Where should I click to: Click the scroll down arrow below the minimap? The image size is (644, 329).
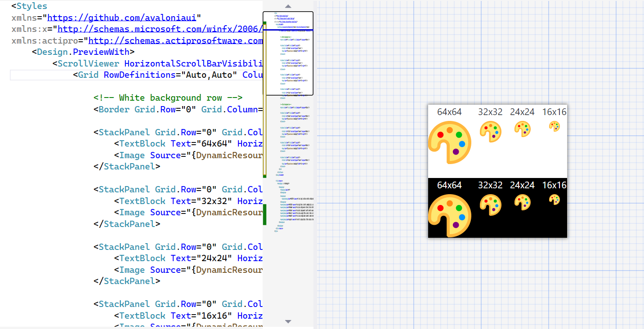coord(288,321)
